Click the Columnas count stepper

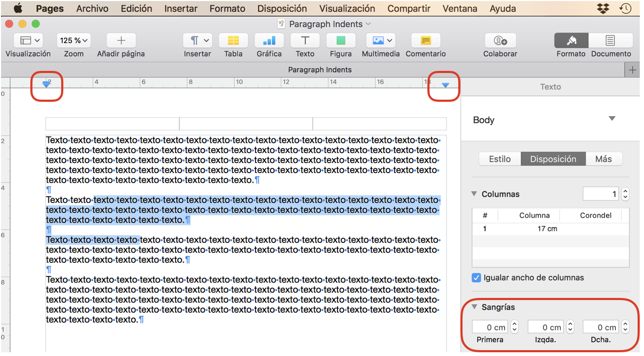(625, 194)
